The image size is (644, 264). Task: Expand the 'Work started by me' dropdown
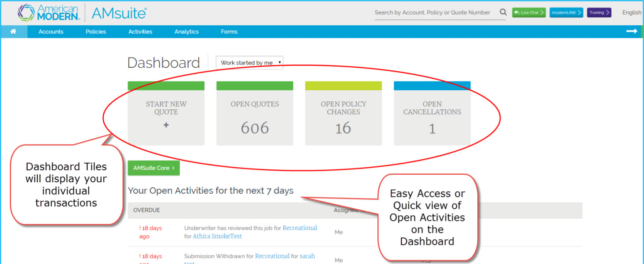coord(249,63)
